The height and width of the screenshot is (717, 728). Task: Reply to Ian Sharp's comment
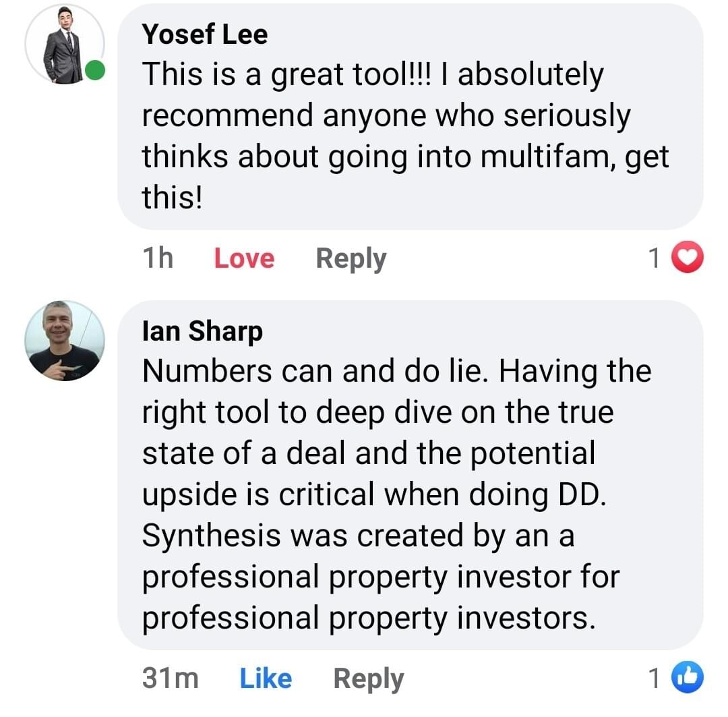coord(369,679)
